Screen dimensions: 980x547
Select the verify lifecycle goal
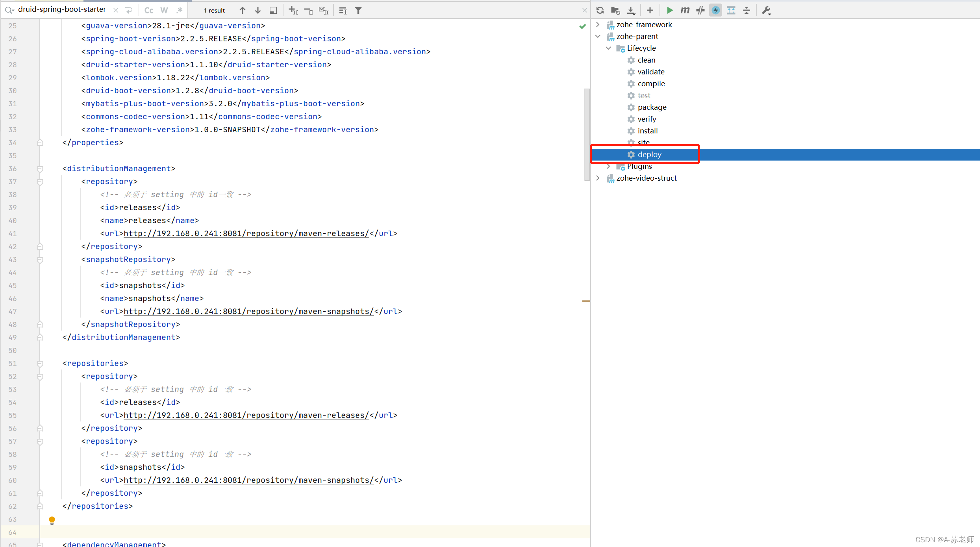click(x=647, y=119)
